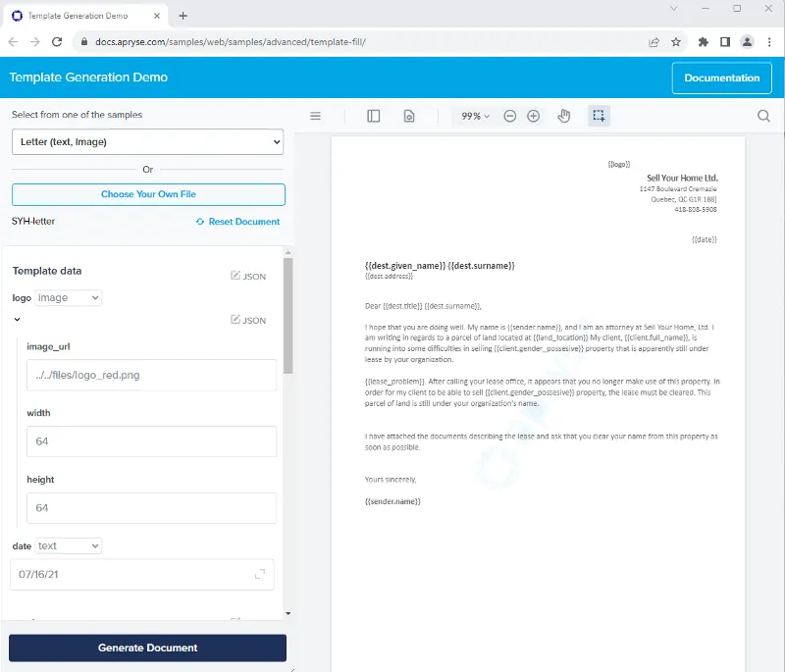
Task: Click the Generate Document button
Action: [x=148, y=648]
